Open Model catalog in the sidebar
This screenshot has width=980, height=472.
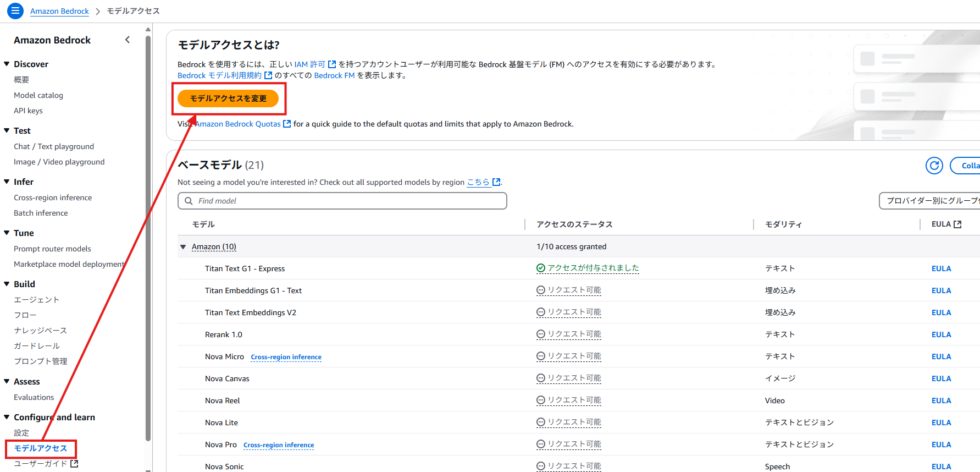coord(38,95)
